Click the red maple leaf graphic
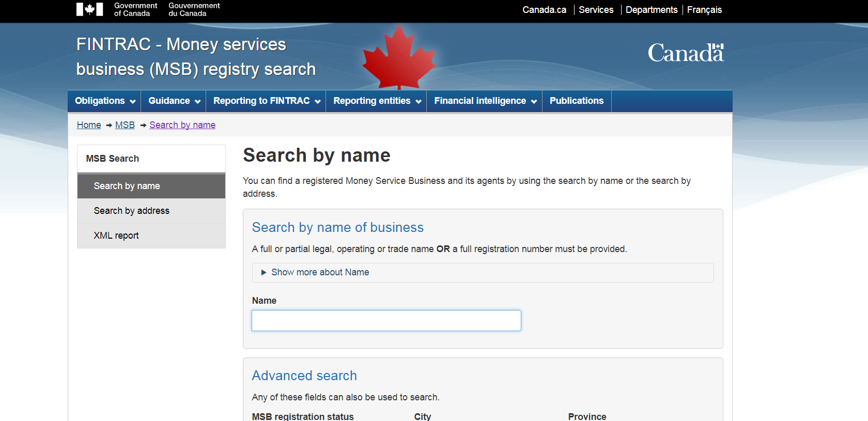This screenshot has width=868, height=421. 398,58
